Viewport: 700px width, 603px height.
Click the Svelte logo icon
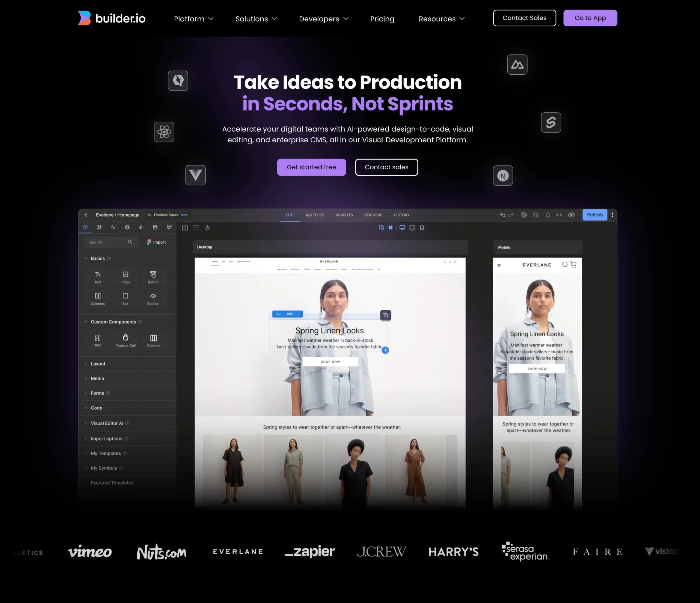click(551, 122)
